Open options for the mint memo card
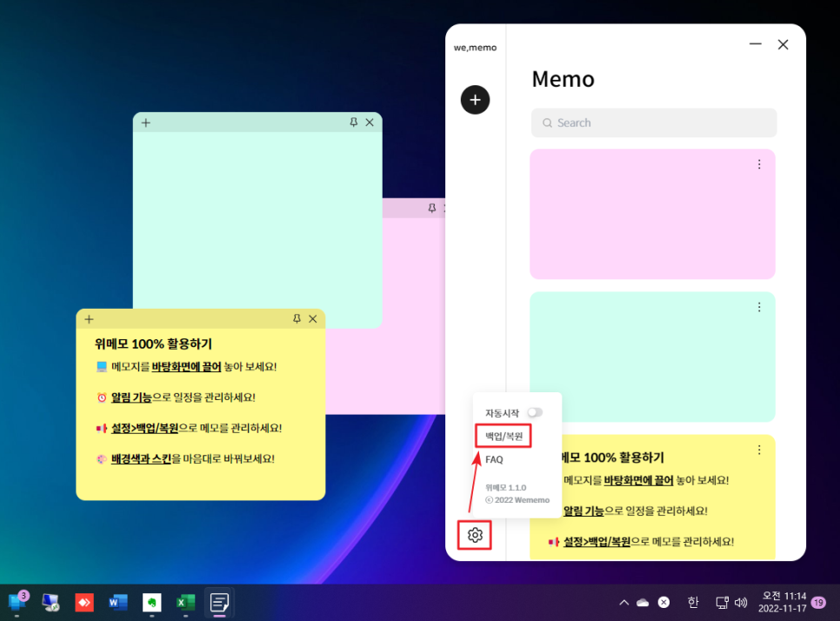 pyautogui.click(x=759, y=307)
